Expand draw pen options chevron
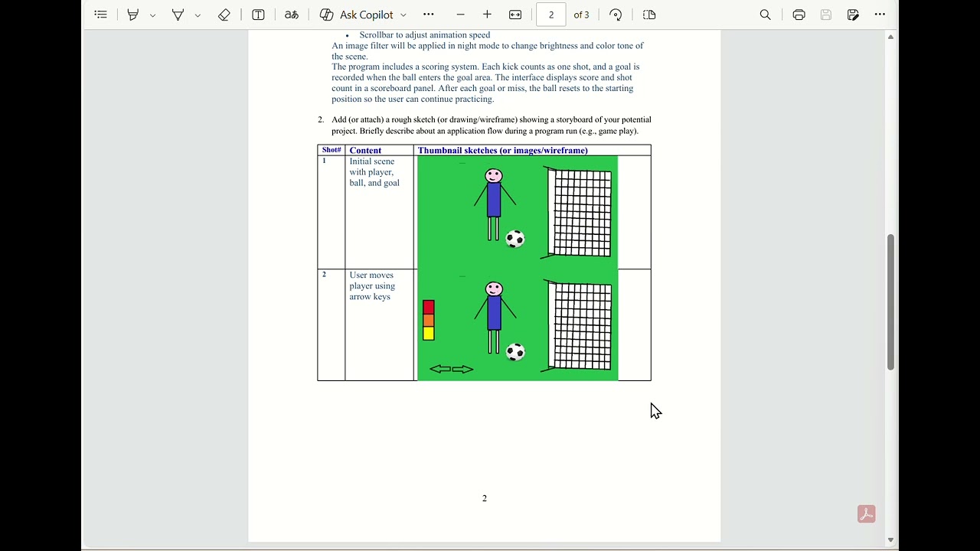 198,15
